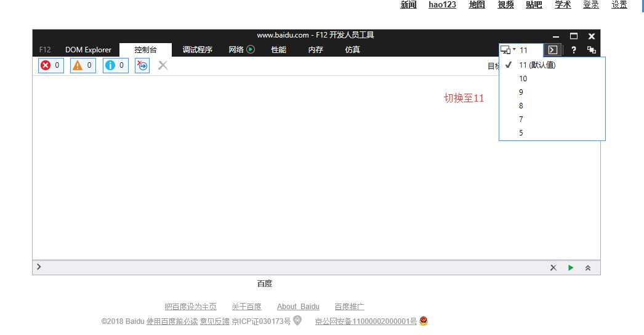644x335 pixels.
Task: Open the 调试程序 tab
Action: tap(198, 50)
